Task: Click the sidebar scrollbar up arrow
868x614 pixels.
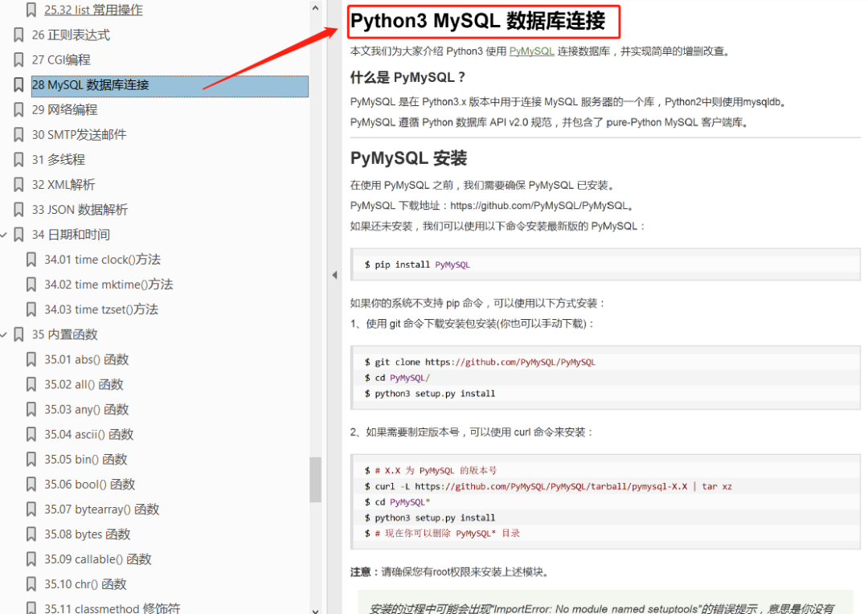Action: (316, 10)
